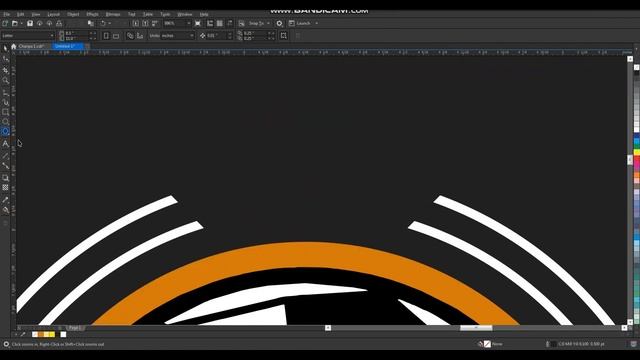Select the Interactive Fill tool
Screen dimensions: 640x360
(x=5, y=210)
